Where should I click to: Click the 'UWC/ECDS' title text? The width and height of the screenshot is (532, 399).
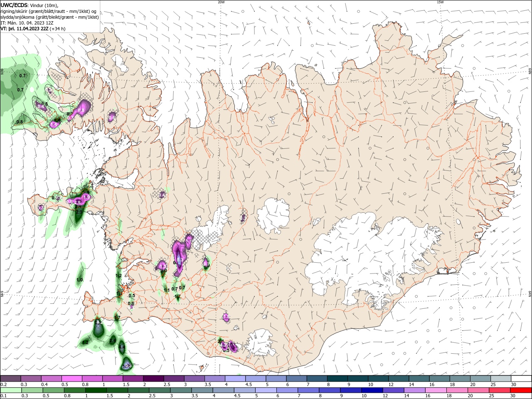pyautogui.click(x=14, y=5)
